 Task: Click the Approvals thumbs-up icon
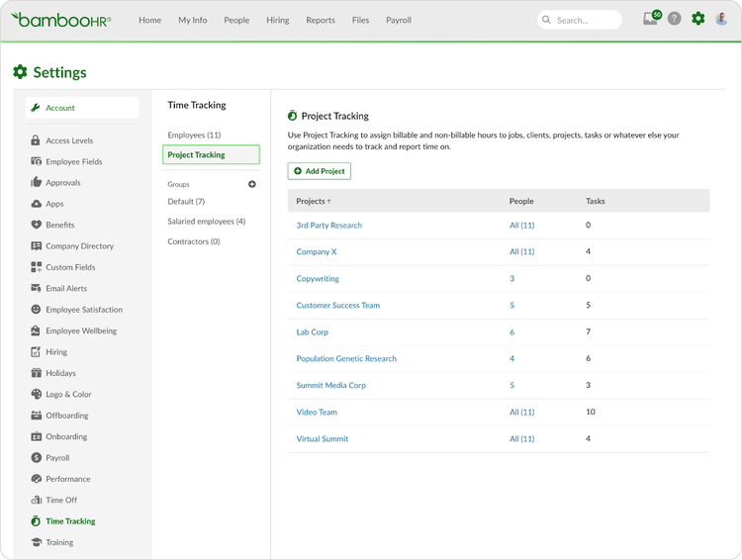tap(36, 182)
